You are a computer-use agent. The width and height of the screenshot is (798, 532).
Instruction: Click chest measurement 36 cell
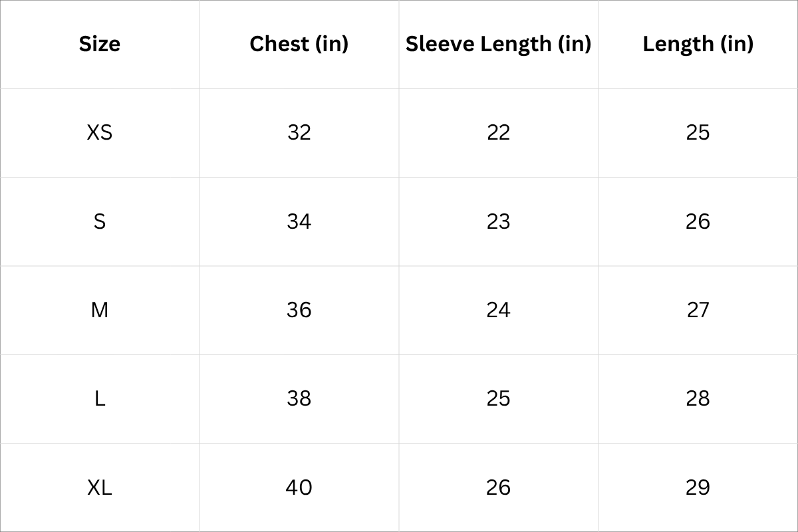299,310
